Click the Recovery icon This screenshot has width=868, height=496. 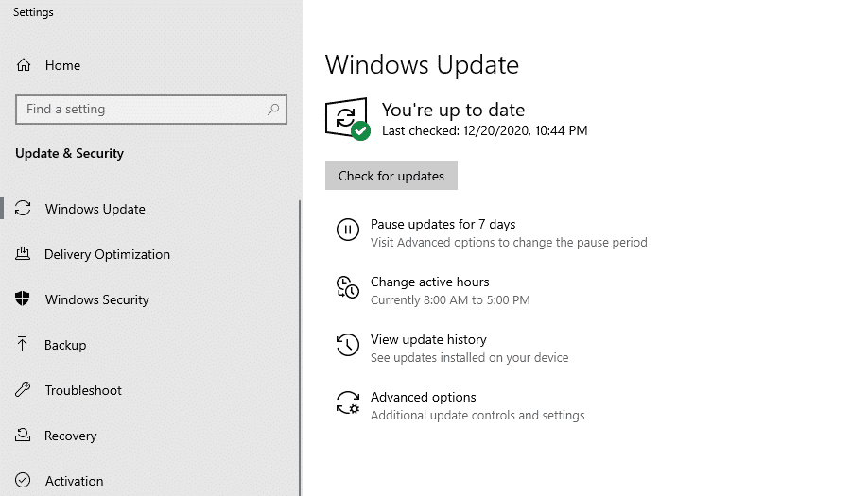point(23,435)
